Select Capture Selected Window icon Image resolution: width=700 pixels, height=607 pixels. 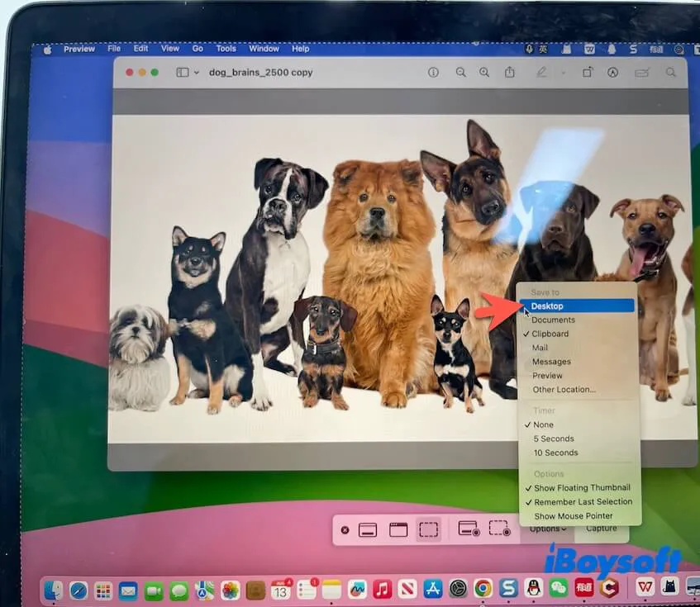(398, 530)
